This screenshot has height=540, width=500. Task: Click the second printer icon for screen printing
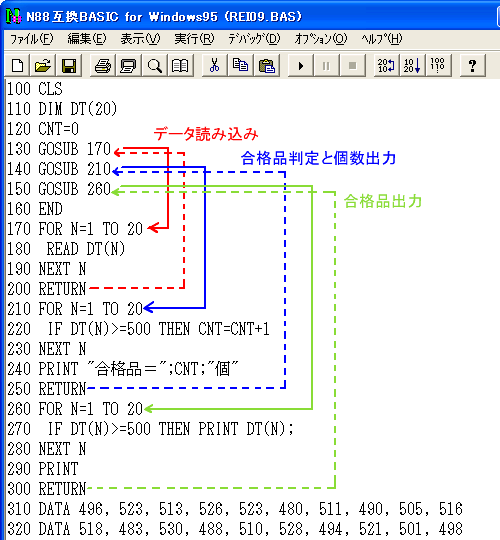click(128, 65)
